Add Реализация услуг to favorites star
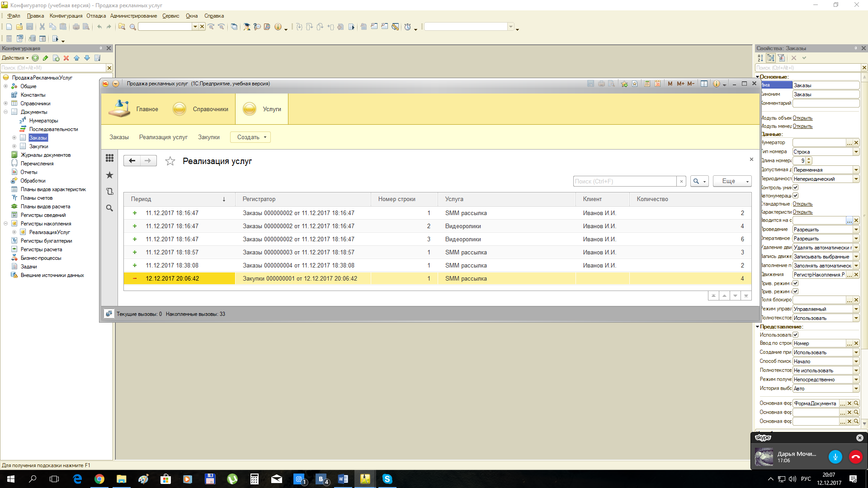868x488 pixels. (170, 161)
